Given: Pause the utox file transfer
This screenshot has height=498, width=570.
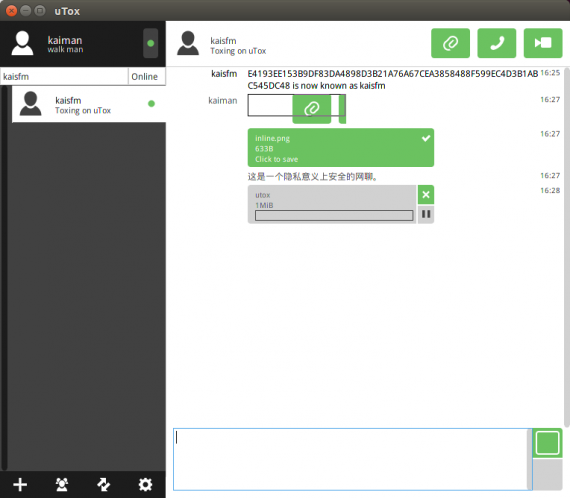Looking at the screenshot, I should click(426, 214).
